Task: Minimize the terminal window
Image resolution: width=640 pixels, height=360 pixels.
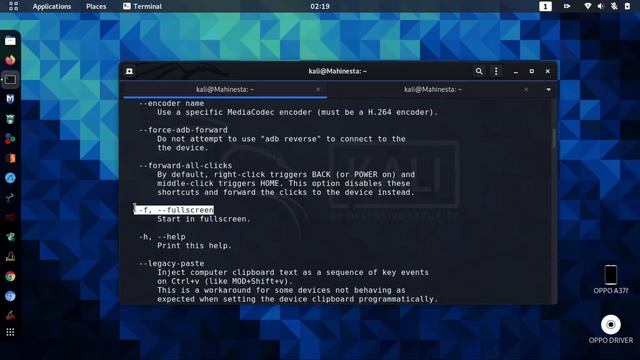Action: 516,71
